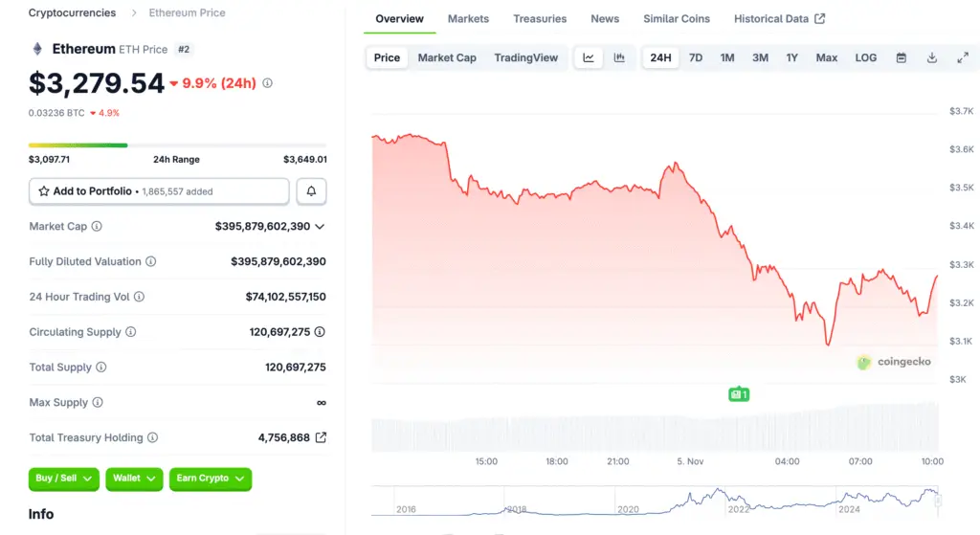
Task: Click the price alert bell icon
Action: pyautogui.click(x=311, y=191)
